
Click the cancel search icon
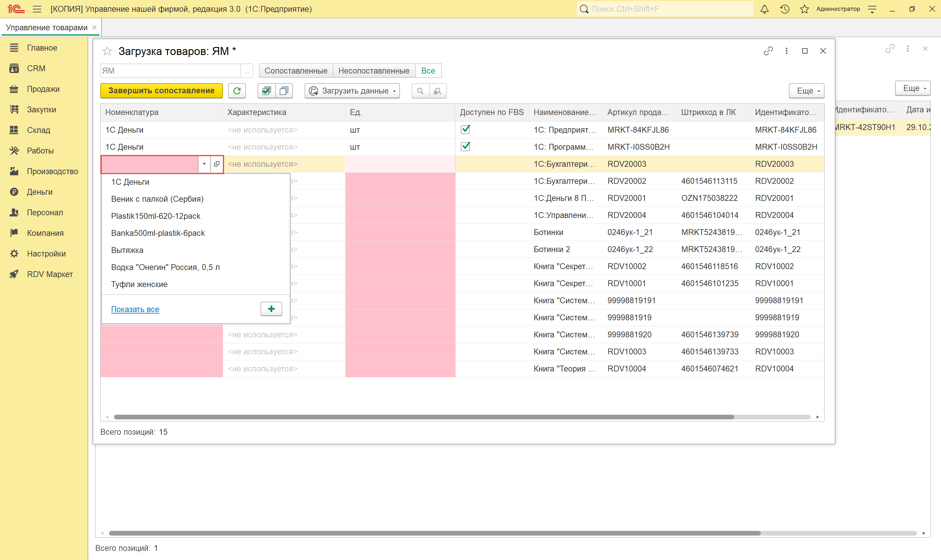438,91
